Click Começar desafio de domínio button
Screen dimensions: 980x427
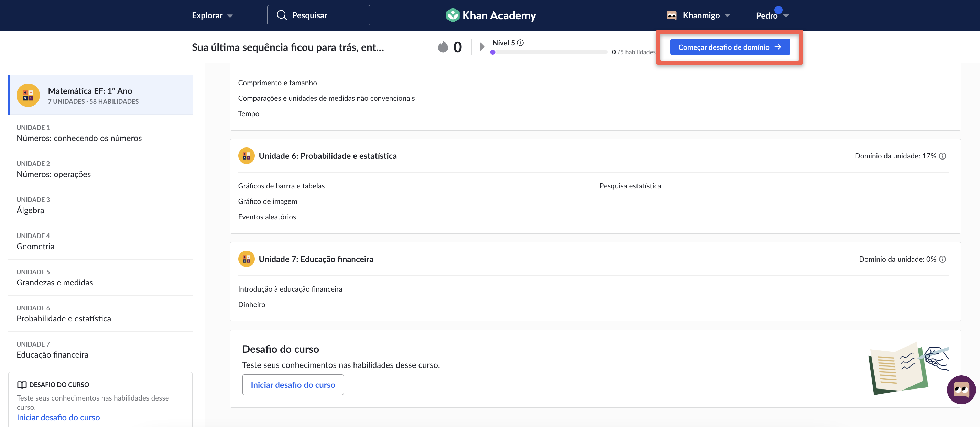(x=729, y=47)
